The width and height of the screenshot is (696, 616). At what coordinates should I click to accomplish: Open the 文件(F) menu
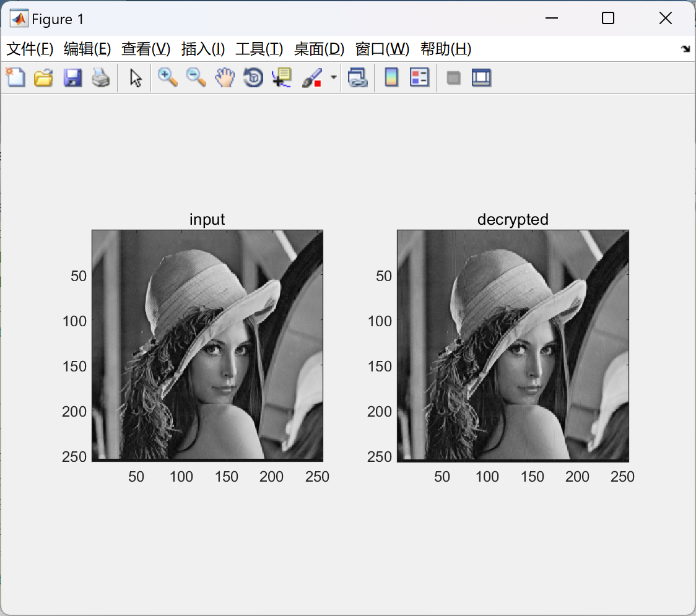(30, 49)
